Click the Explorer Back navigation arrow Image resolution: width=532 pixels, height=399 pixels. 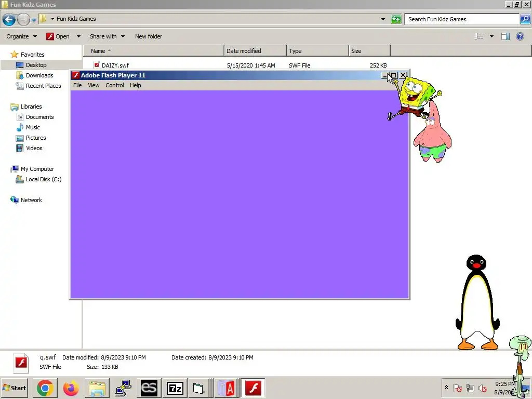tap(9, 19)
